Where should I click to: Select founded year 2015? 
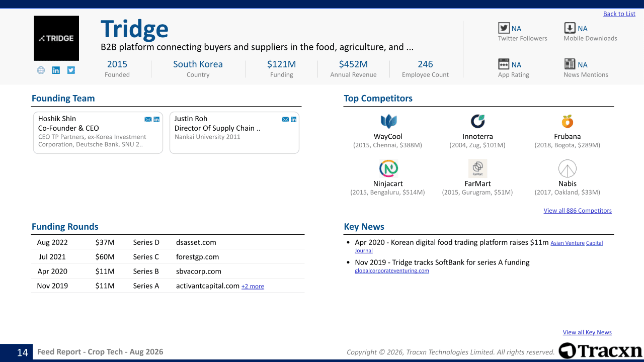pos(117,64)
